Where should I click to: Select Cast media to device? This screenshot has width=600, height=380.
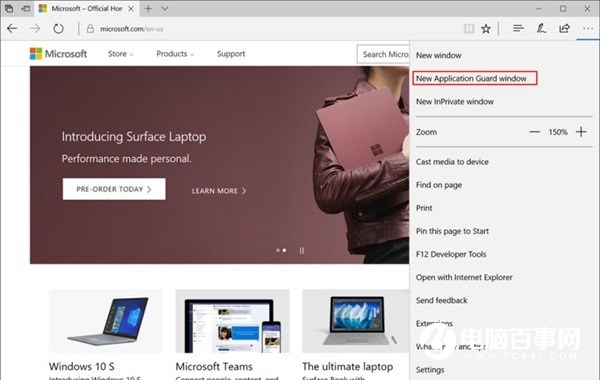tap(452, 162)
